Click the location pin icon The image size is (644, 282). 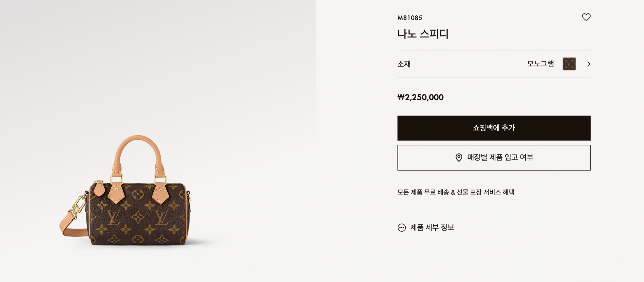pos(459,157)
